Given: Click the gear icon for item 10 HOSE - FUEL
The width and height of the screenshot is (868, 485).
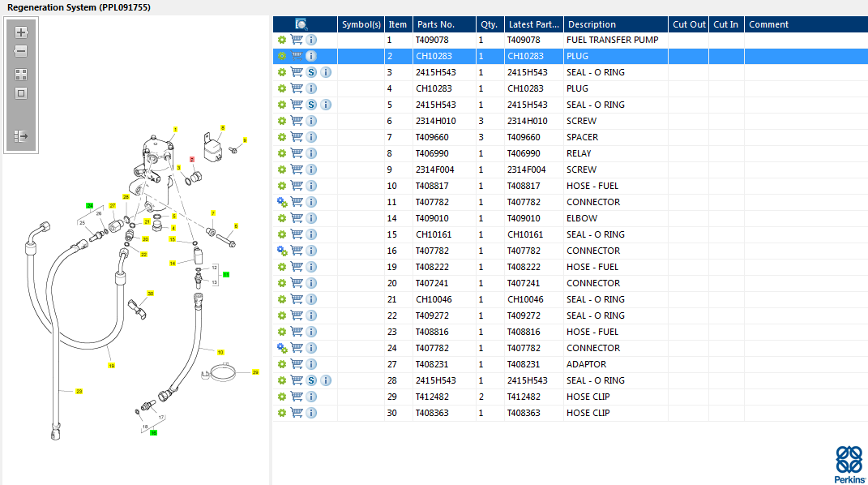Looking at the screenshot, I should (282, 186).
